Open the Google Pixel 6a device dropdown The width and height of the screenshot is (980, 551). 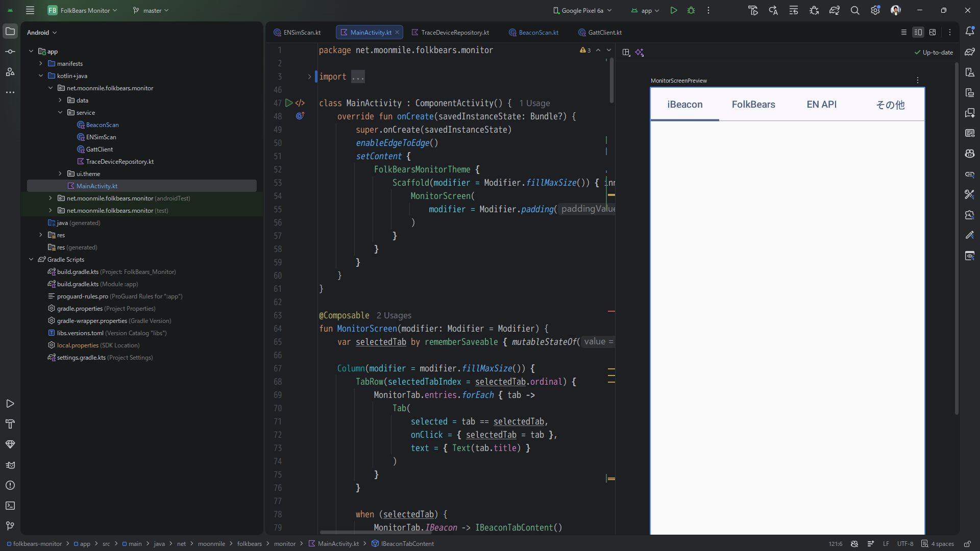tap(582, 10)
